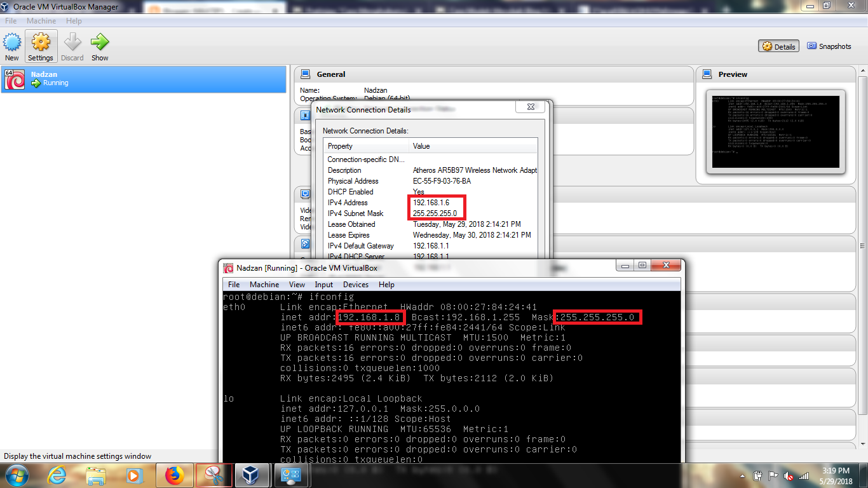Click the Value column header
Viewport: 868px width, 488px height.
tap(473, 146)
